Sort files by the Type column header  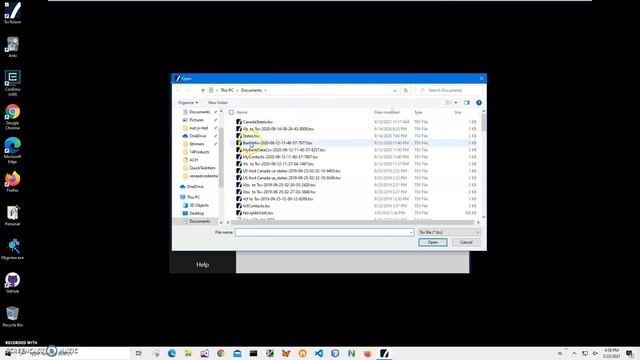coord(419,112)
